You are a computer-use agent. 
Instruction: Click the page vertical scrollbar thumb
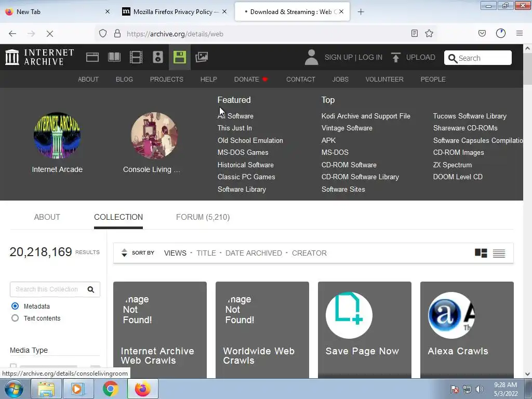(527, 70)
